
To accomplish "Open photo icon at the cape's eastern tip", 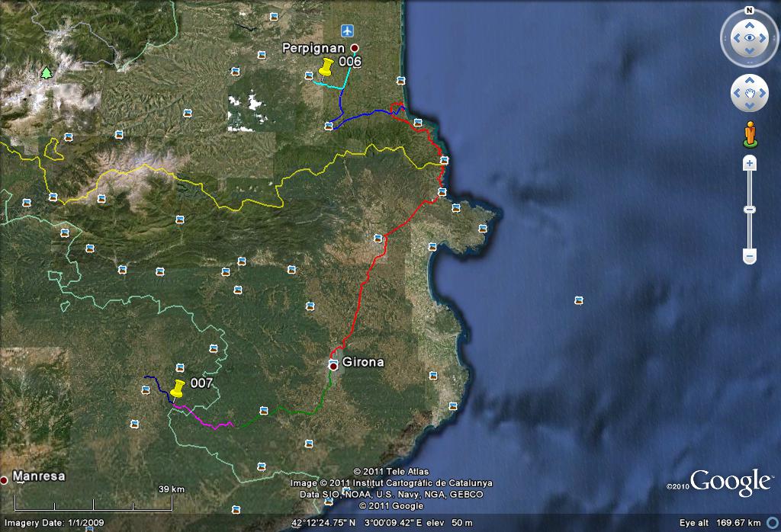I will [482, 229].
